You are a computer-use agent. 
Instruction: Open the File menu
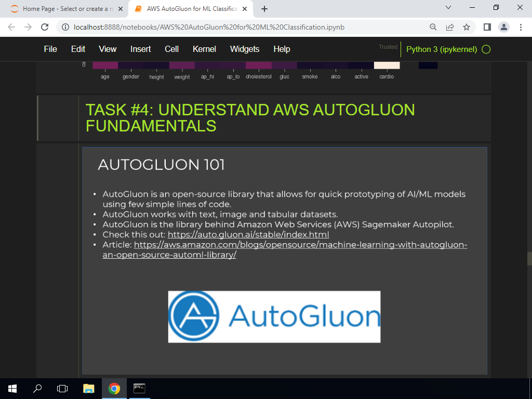click(x=50, y=49)
